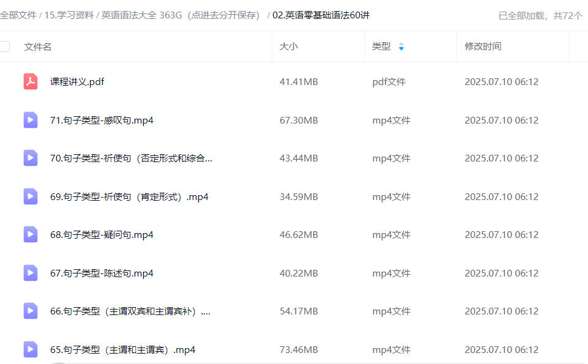The width and height of the screenshot is (588, 364).
Task: Open 68.句子类型-疑问句.mp4 file name
Action: tap(102, 235)
